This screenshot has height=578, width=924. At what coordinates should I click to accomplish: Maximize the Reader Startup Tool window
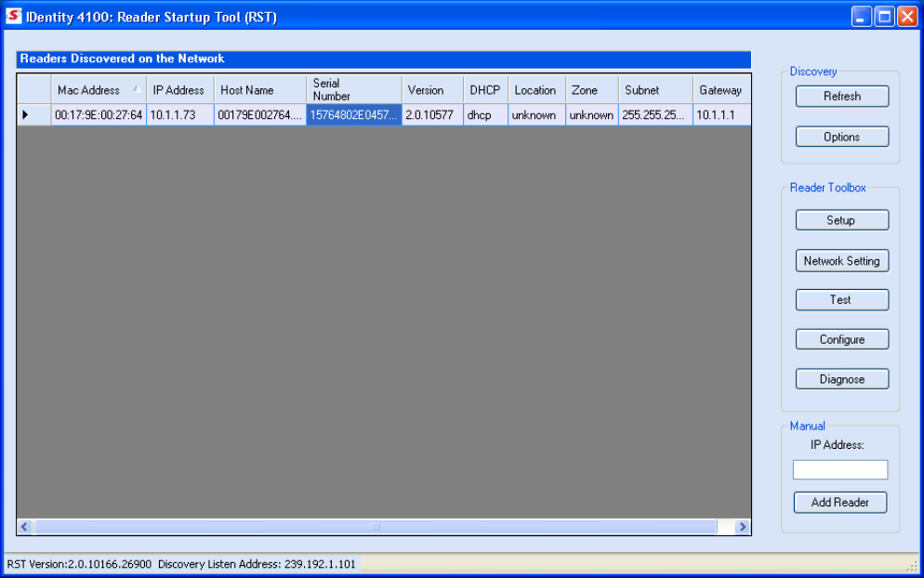point(885,17)
